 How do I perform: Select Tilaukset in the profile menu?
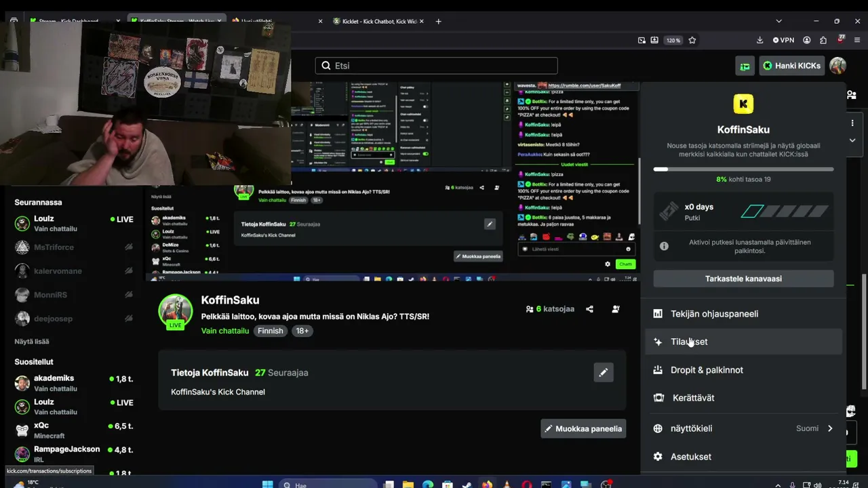(744, 342)
